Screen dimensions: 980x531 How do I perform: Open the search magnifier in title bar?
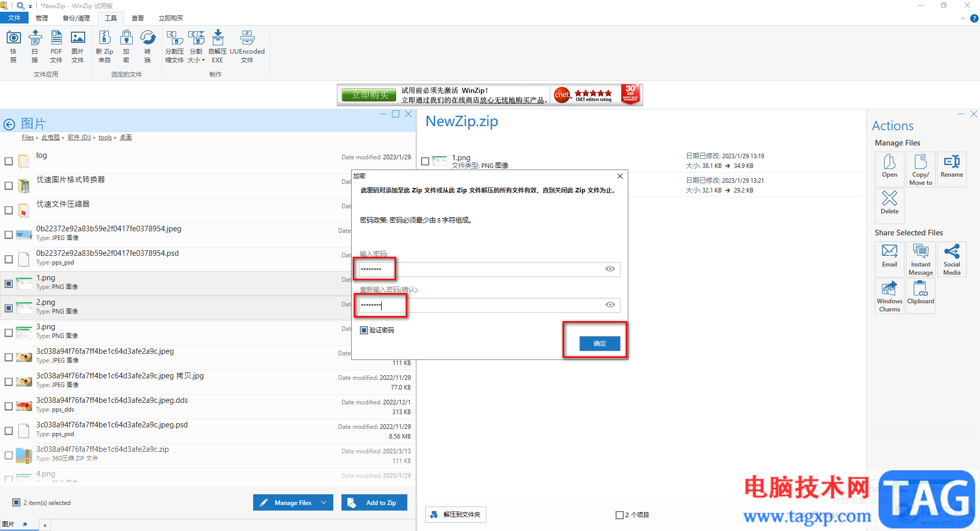pos(20,6)
